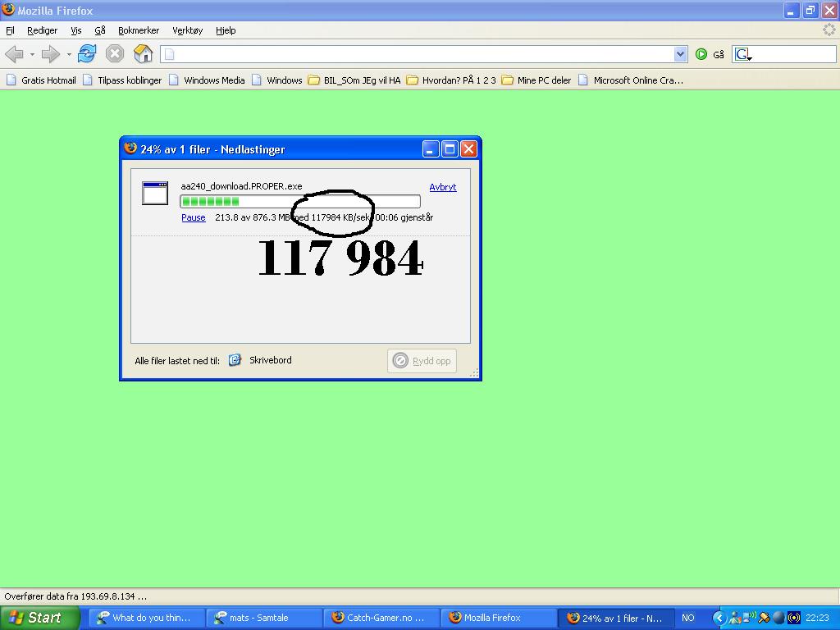Open the BIL_SOm JEg vil HA bookmark folder
The height and width of the screenshot is (630, 840).
[354, 80]
